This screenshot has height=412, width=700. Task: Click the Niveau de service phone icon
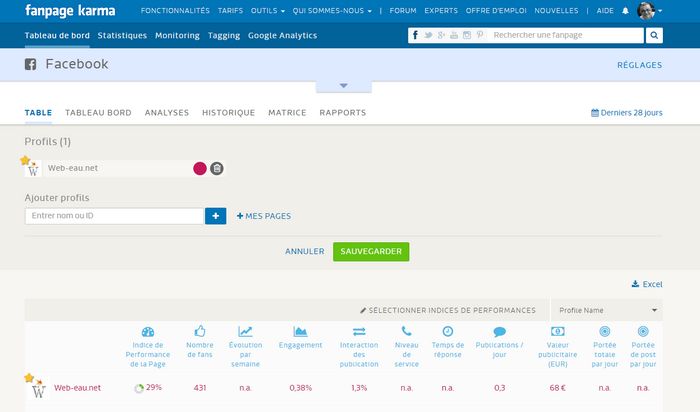(406, 331)
